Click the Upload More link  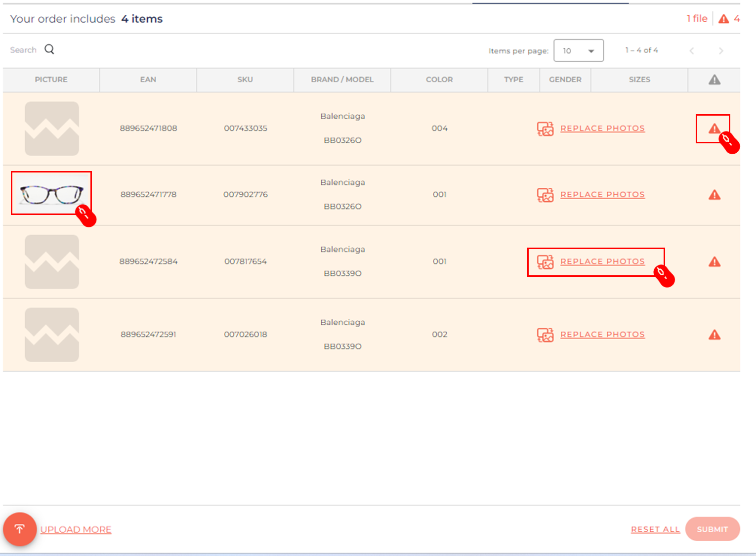pyautogui.click(x=76, y=529)
